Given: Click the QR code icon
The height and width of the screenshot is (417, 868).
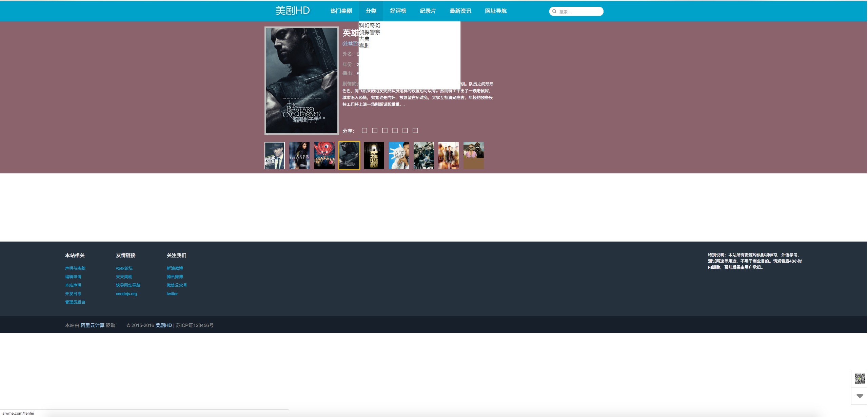Looking at the screenshot, I should [x=860, y=379].
